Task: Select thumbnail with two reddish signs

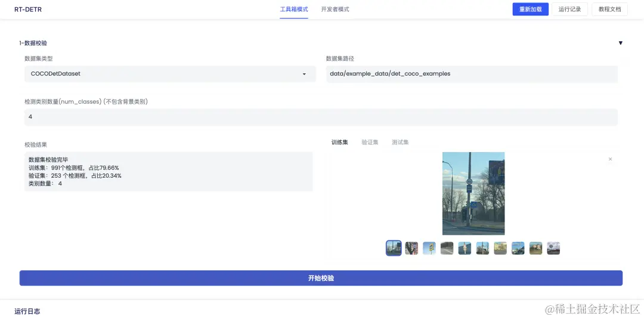Action: click(535, 248)
